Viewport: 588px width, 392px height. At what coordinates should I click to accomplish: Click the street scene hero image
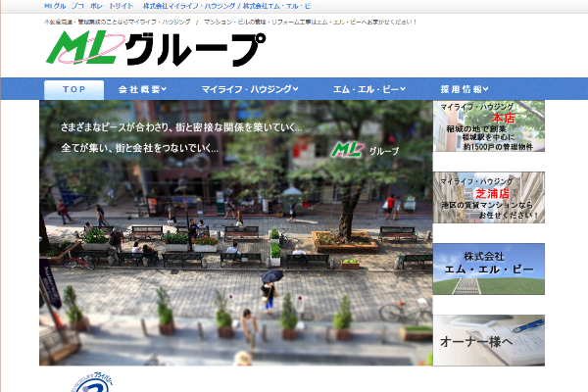[236, 233]
